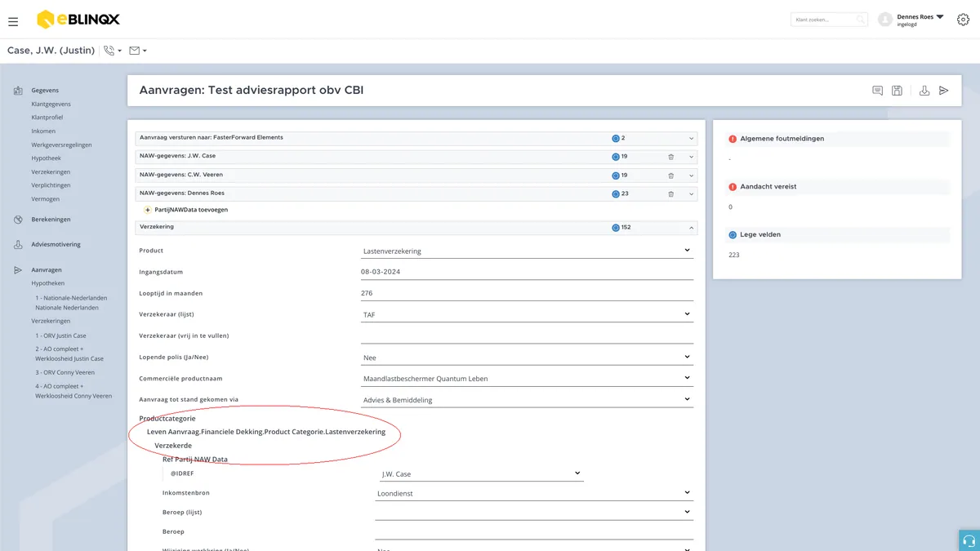Open the Inkomstenbron dropdown showing Loondienst
980x551 pixels.
coord(534,493)
